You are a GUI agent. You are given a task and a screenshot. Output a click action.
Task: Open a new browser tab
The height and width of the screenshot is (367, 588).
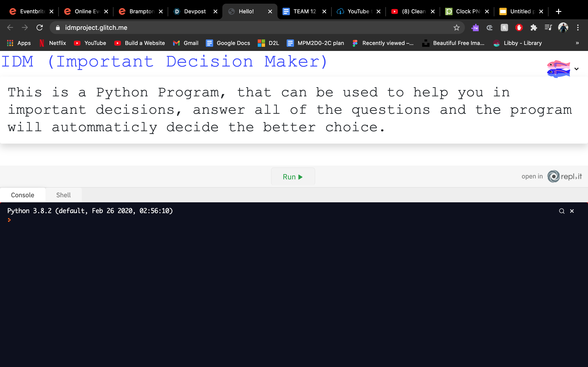558,11
